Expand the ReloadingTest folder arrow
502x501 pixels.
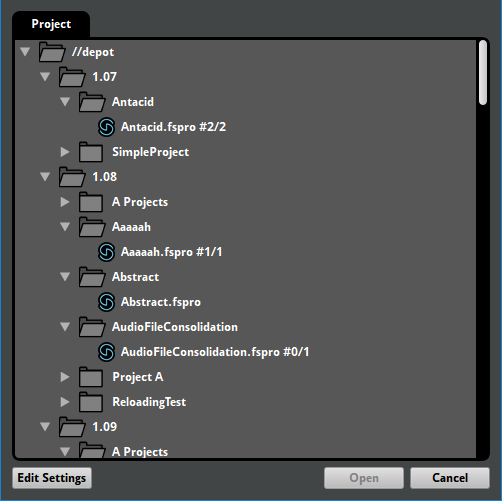tap(65, 402)
